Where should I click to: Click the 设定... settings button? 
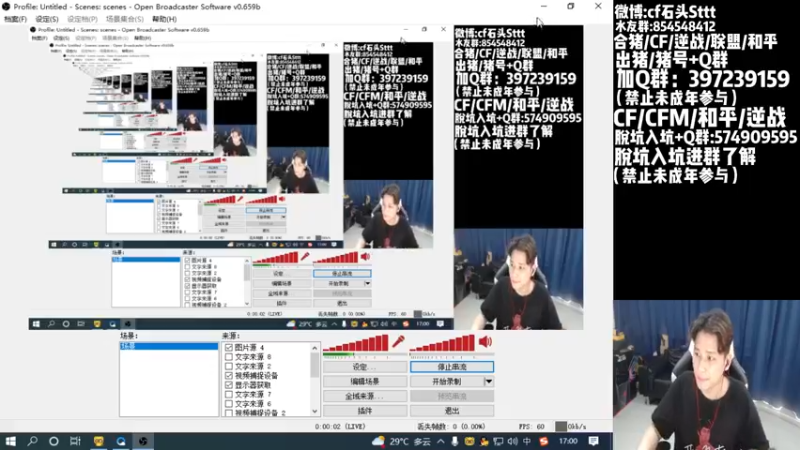[365, 367]
